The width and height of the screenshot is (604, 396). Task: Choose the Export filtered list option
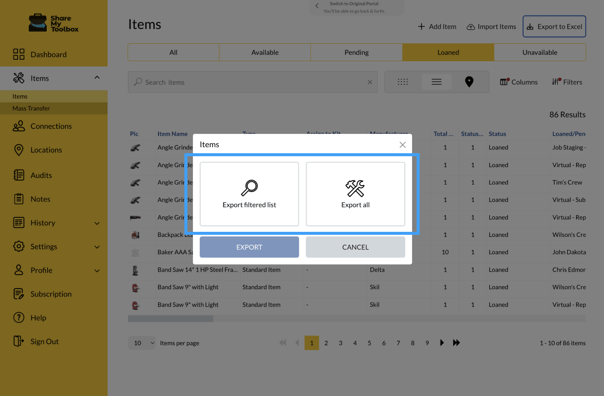pyautogui.click(x=249, y=194)
